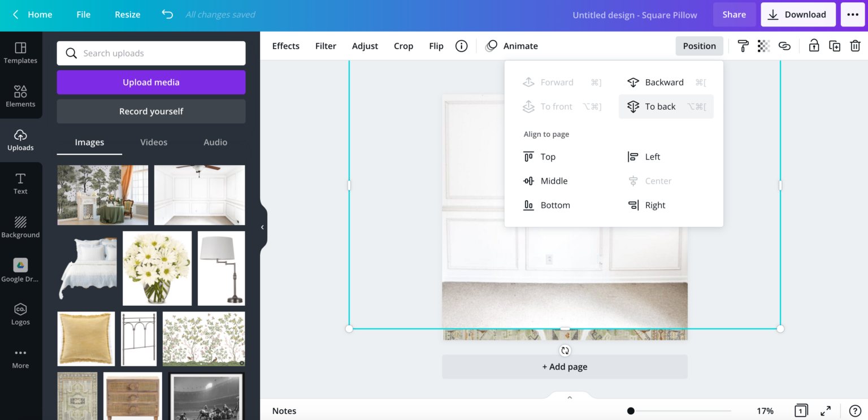Open the Background panel
This screenshot has height=420, width=868.
click(x=20, y=227)
